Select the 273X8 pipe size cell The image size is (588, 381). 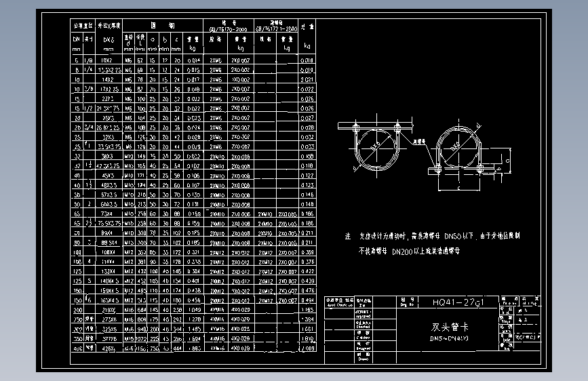(109, 319)
